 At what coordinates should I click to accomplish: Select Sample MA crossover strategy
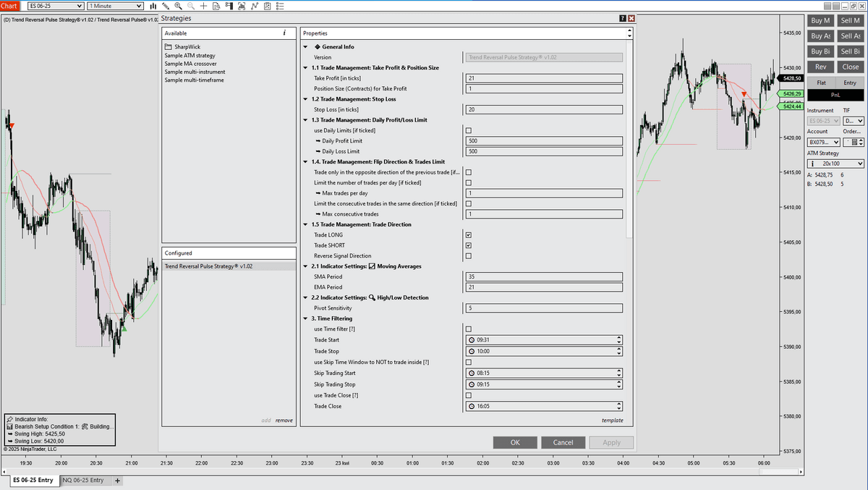click(190, 64)
